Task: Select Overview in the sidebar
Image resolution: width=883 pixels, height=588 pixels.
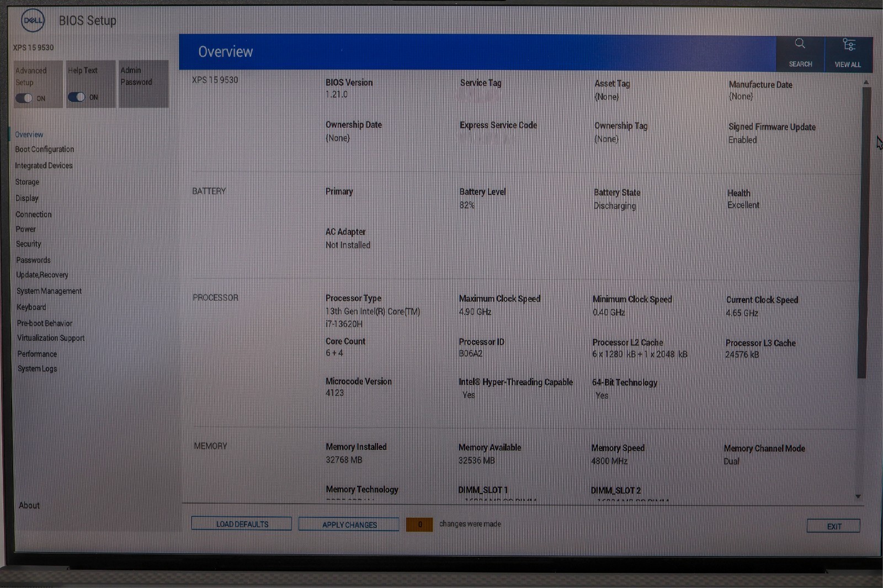Action: click(29, 135)
